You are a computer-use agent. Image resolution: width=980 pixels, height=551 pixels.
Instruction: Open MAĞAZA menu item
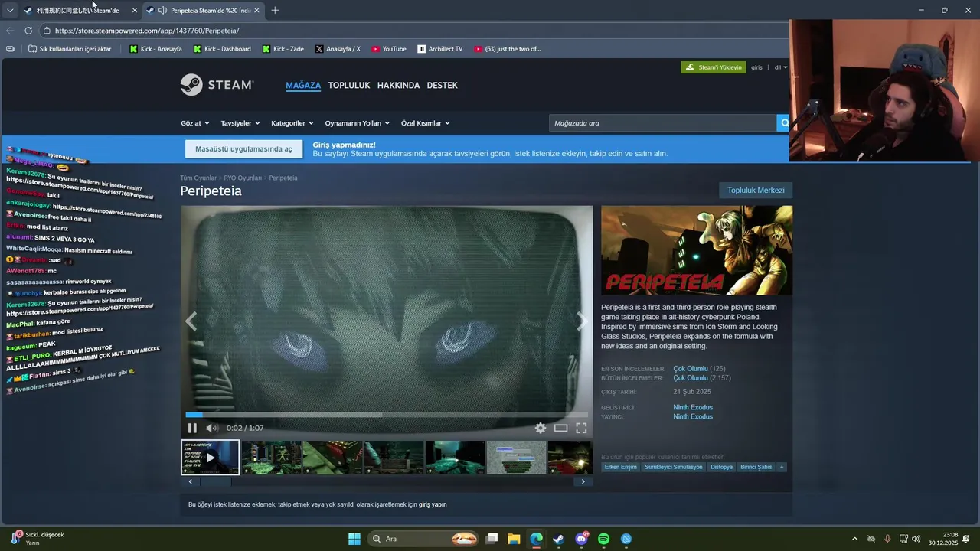click(303, 85)
